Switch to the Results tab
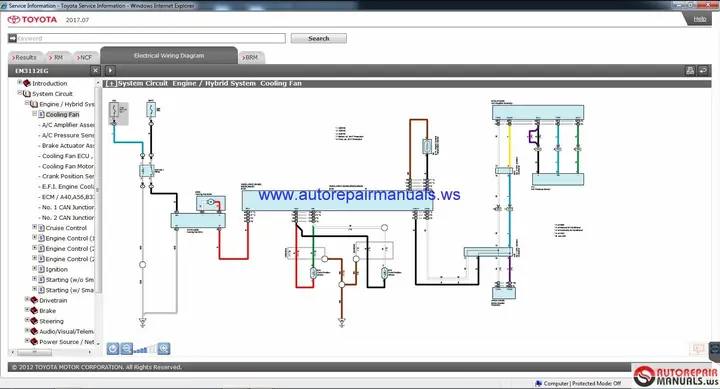Viewport: 720px width, 389px height. pyautogui.click(x=26, y=57)
